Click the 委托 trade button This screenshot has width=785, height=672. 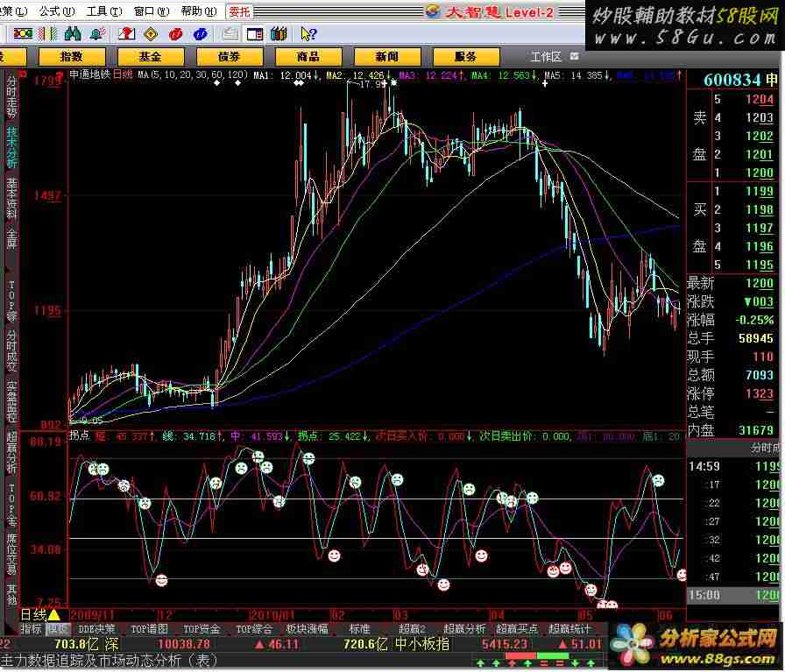click(239, 11)
